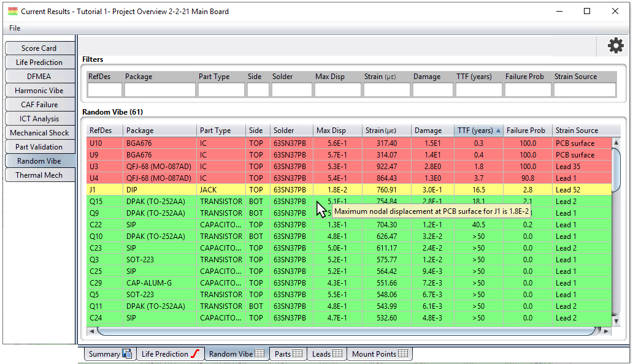Open the DFMEA panel
Image resolution: width=633 pixels, height=364 pixels.
pos(40,76)
